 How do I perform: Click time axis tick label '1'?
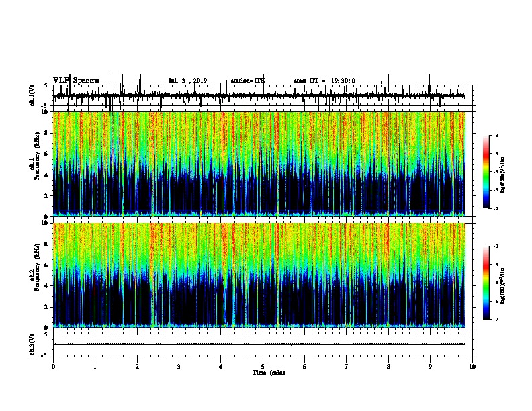click(x=95, y=367)
